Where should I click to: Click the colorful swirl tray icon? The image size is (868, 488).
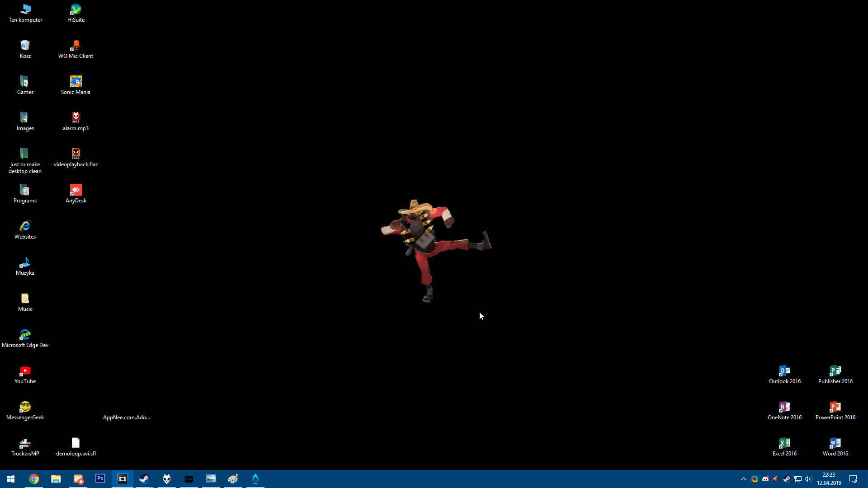click(x=755, y=479)
